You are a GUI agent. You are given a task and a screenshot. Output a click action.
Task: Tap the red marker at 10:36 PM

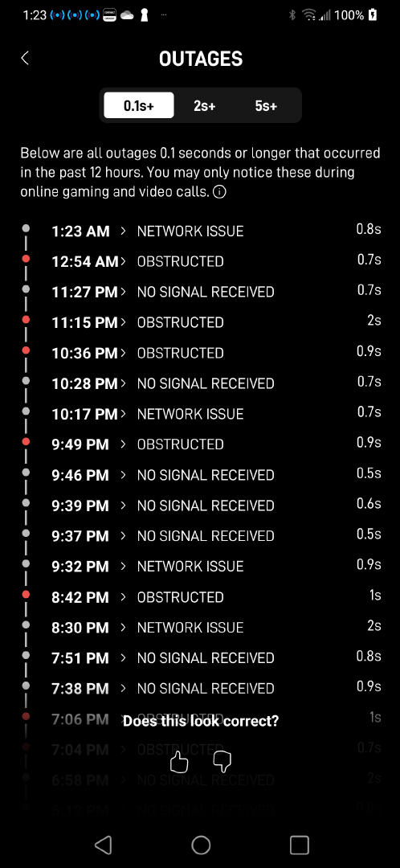click(26, 350)
